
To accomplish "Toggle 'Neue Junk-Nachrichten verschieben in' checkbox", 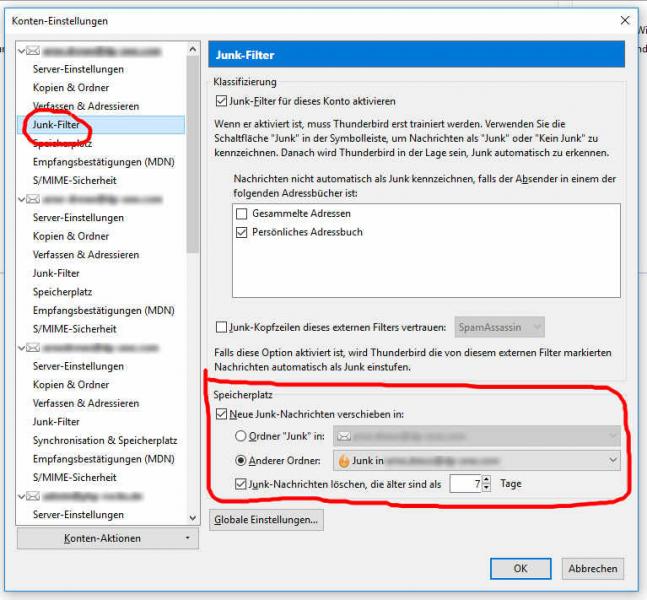I will coord(222,414).
